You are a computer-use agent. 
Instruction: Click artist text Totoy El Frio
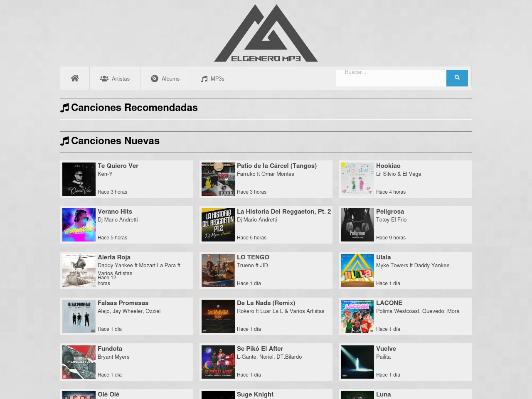click(391, 220)
